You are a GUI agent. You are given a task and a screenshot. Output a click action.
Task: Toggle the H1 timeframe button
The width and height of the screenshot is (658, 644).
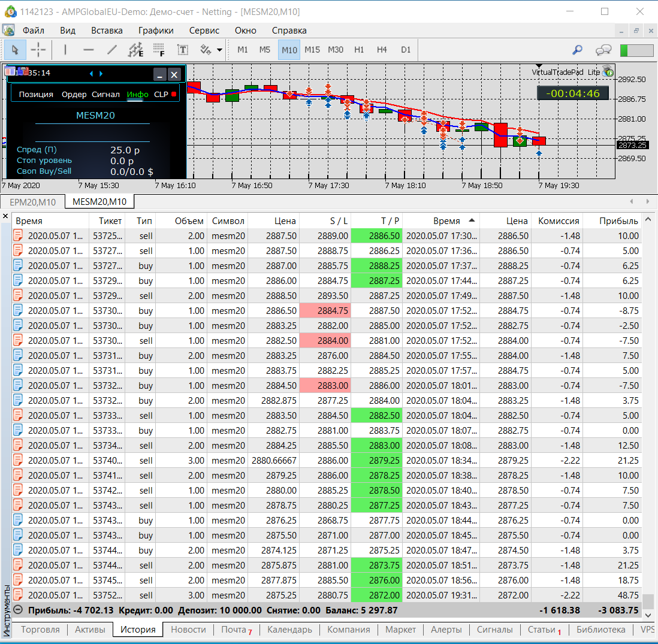pyautogui.click(x=359, y=50)
